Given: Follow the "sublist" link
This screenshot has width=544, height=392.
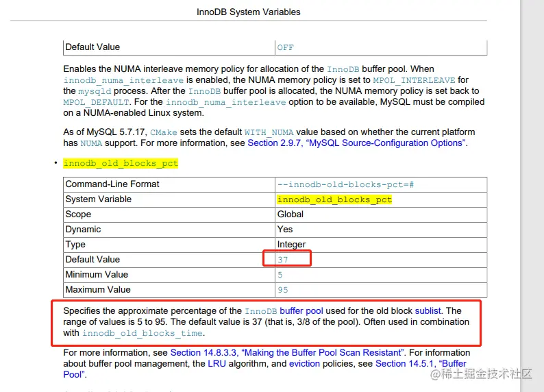Looking at the screenshot, I should pos(428,311).
